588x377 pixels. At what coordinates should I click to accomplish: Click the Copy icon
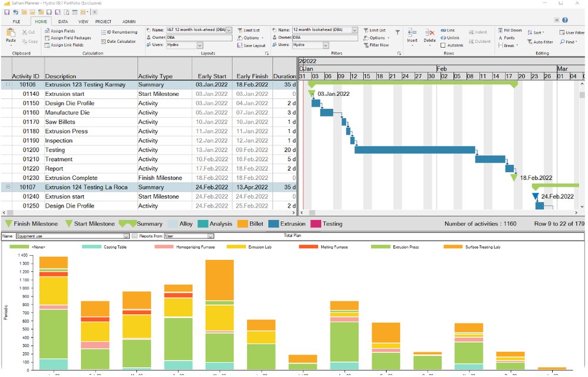coord(25,42)
